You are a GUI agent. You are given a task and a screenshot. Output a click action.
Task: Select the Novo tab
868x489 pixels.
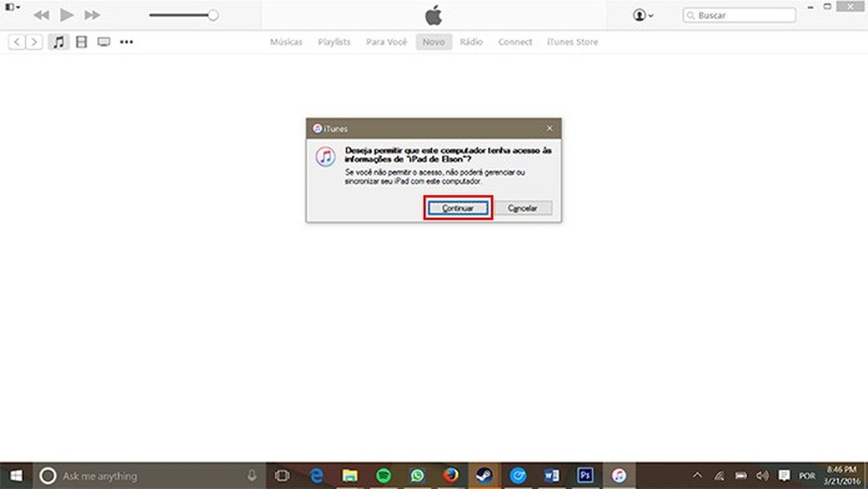(434, 41)
